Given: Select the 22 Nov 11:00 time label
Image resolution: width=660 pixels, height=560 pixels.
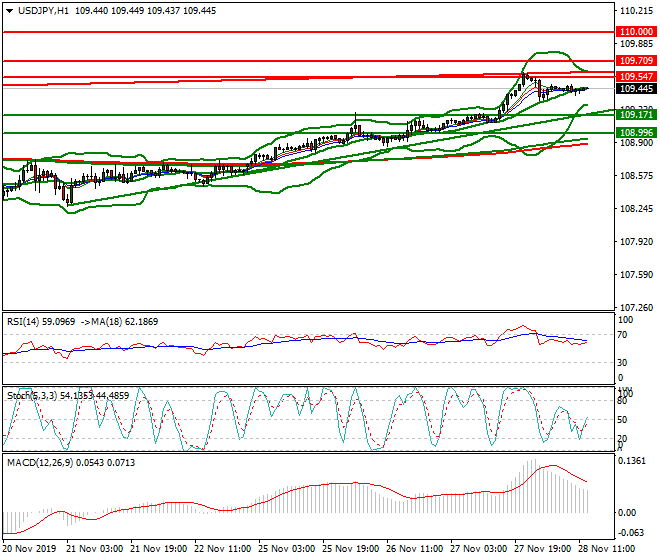Looking at the screenshot, I should 223,549.
